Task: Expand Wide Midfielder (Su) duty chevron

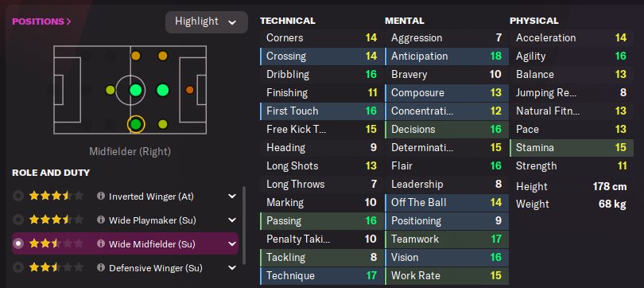Action: click(x=232, y=244)
